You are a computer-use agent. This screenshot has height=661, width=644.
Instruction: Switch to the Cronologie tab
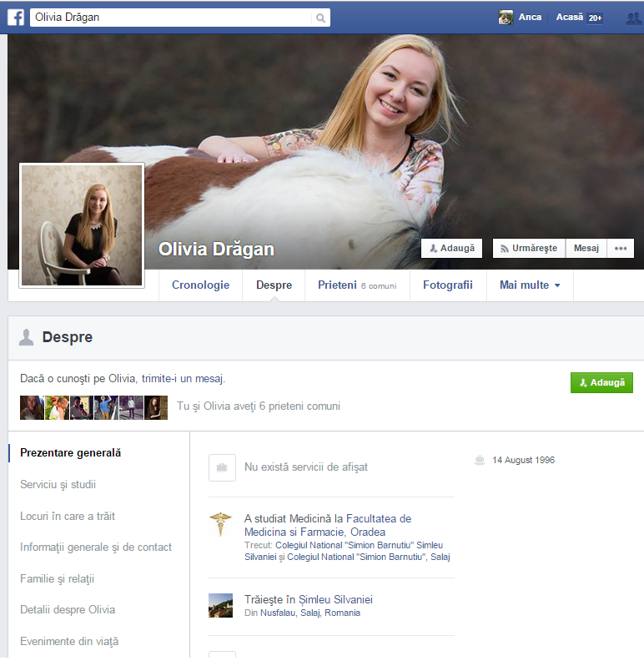pos(200,285)
